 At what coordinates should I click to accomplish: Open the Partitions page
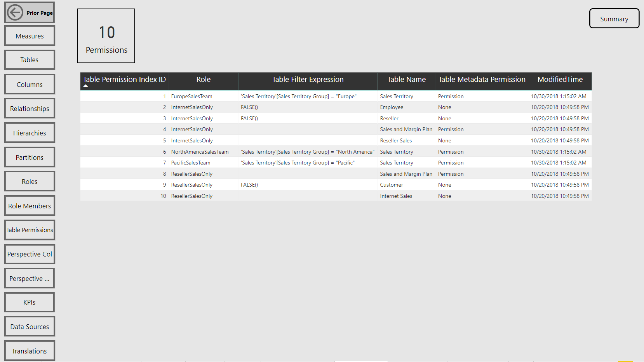click(30, 157)
